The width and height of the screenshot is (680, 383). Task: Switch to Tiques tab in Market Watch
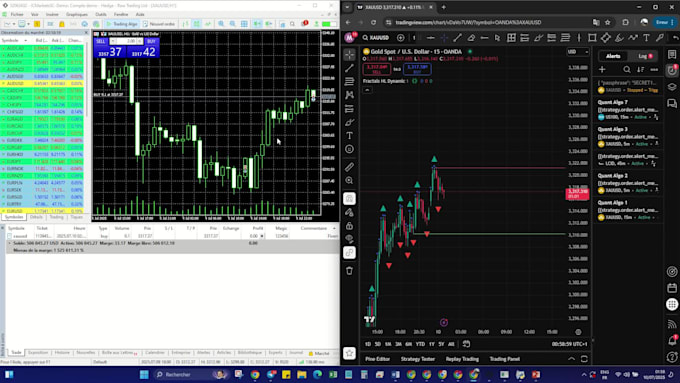tap(76, 217)
